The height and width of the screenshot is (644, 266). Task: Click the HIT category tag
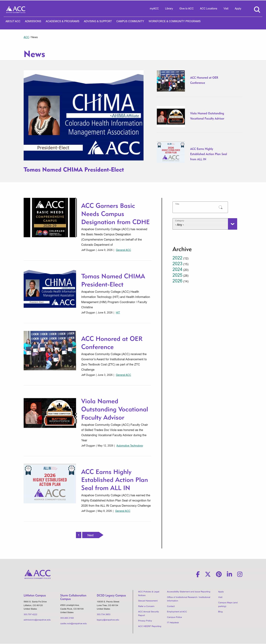point(118,313)
